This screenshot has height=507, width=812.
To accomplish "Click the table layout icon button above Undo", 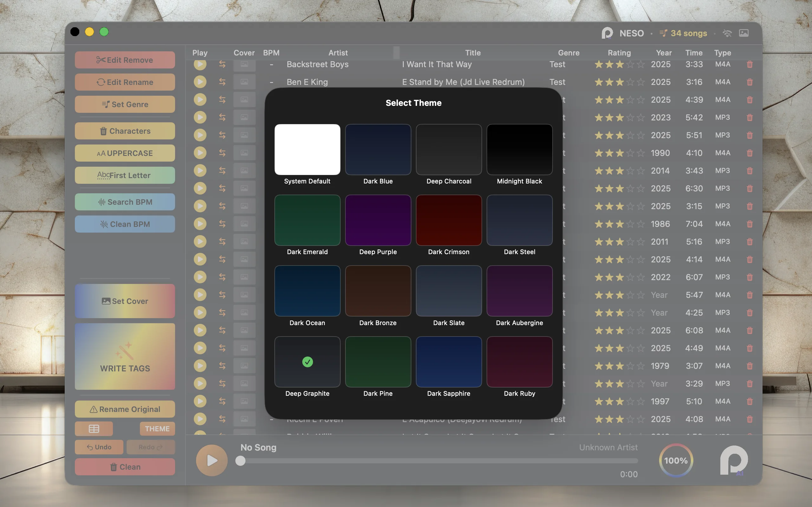I will (94, 428).
